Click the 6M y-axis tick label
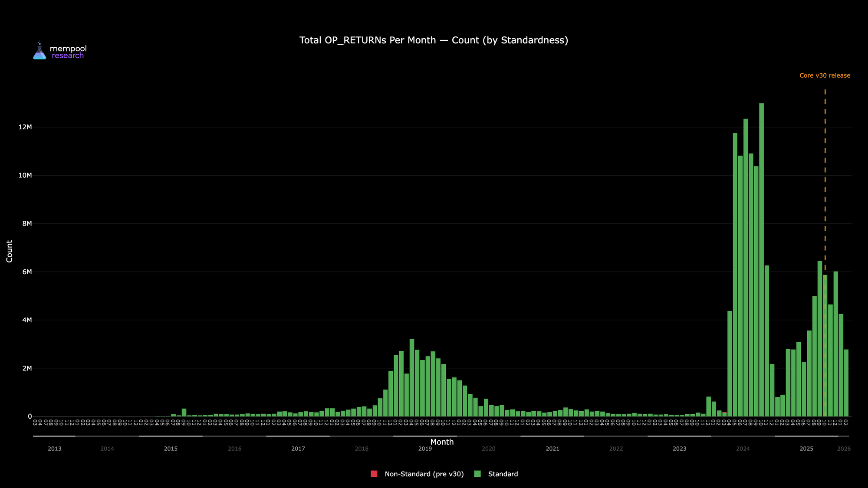 [x=27, y=272]
